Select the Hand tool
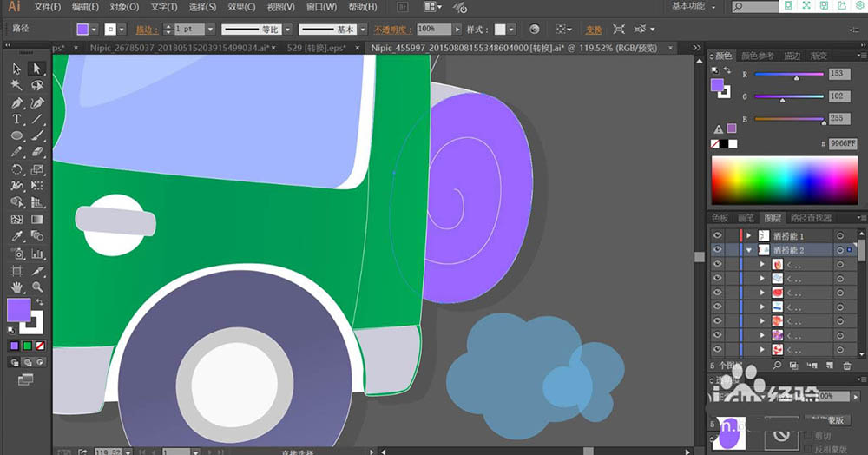 click(16, 287)
